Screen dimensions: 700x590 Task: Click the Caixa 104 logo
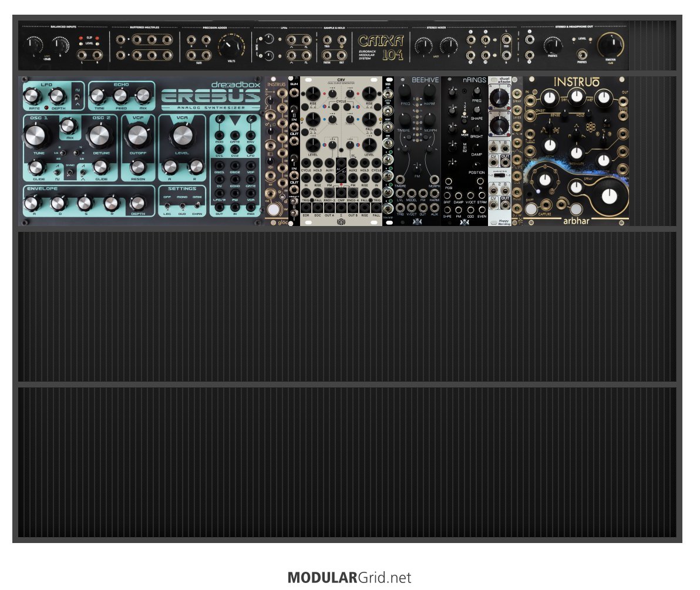coord(381,48)
